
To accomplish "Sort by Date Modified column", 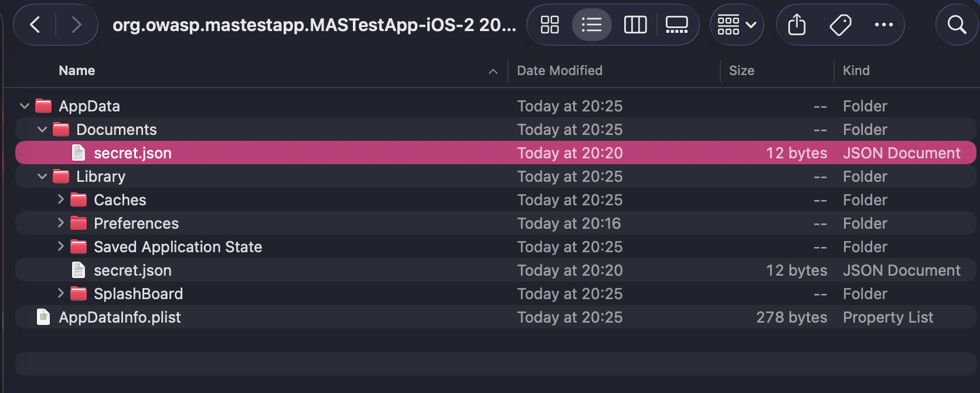I will (x=560, y=70).
